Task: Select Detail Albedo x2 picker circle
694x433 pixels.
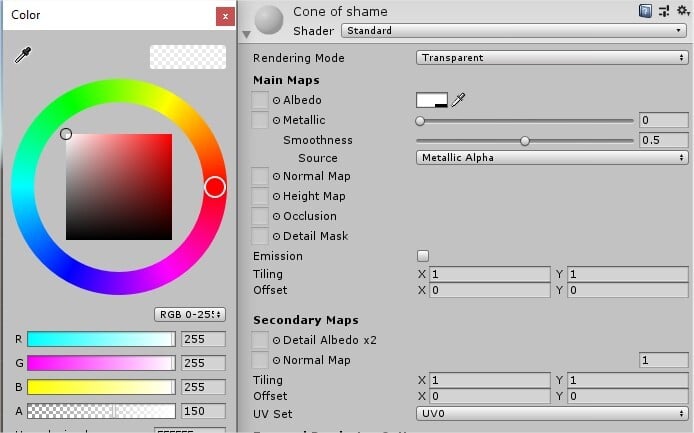Action: click(276, 340)
